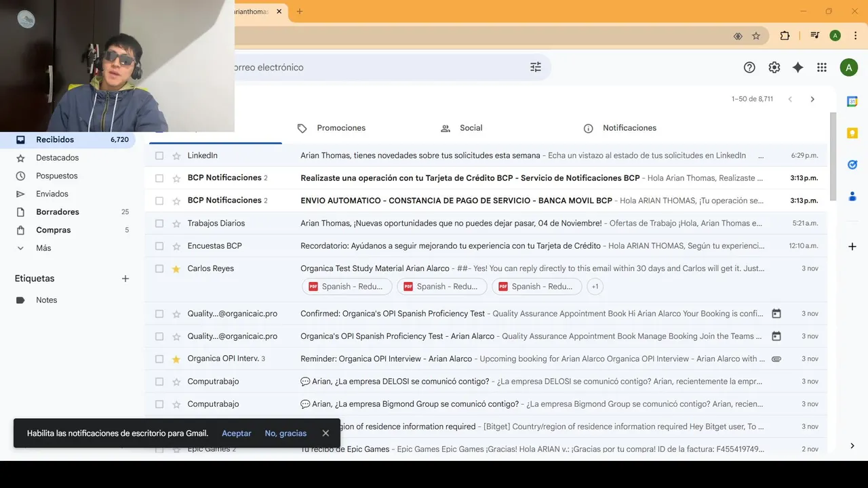Create new label plus icon
Image resolution: width=868 pixels, height=488 pixels.
pos(125,279)
